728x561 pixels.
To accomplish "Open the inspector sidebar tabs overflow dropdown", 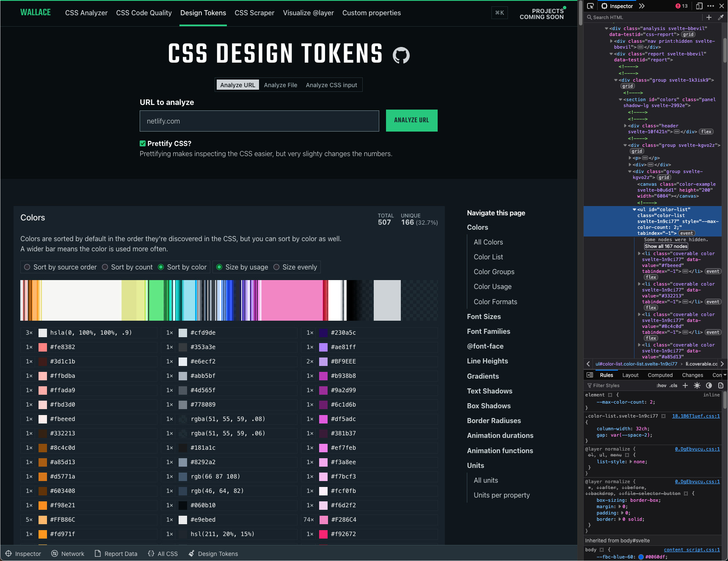I will coord(725,375).
